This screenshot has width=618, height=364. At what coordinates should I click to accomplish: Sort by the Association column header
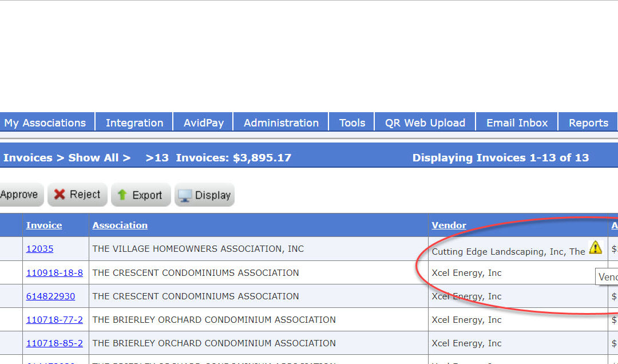click(120, 225)
